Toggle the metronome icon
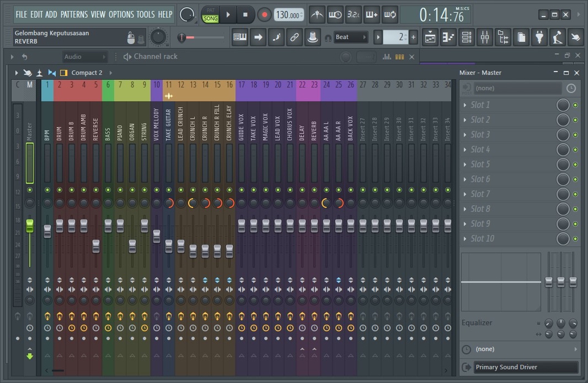The height and width of the screenshot is (383, 588). 316,15
